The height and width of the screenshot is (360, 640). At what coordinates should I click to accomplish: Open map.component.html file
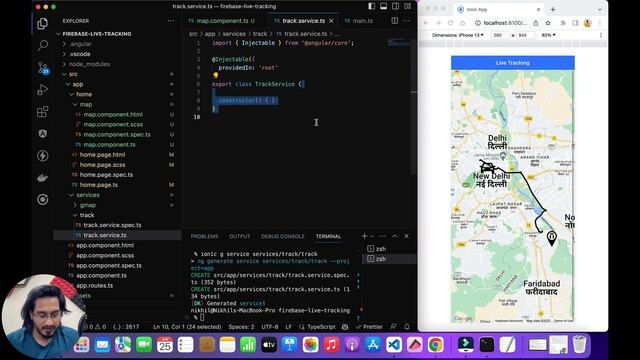[x=113, y=115]
